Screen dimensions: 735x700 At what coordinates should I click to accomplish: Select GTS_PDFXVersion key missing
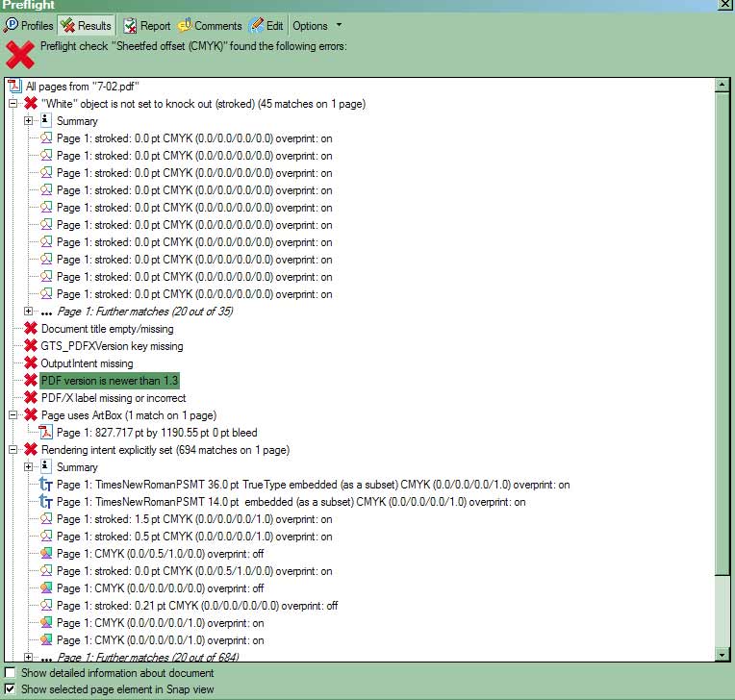click(112, 346)
